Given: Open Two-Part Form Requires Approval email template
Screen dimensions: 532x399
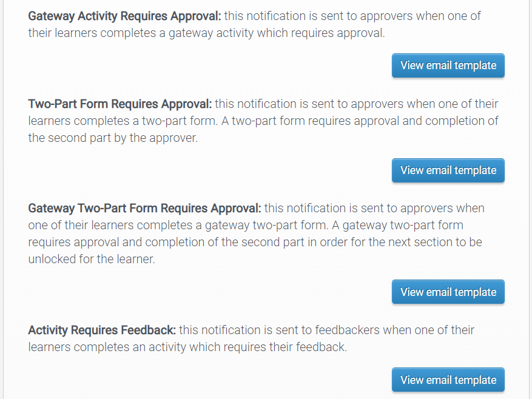Looking at the screenshot, I should (x=448, y=170).
